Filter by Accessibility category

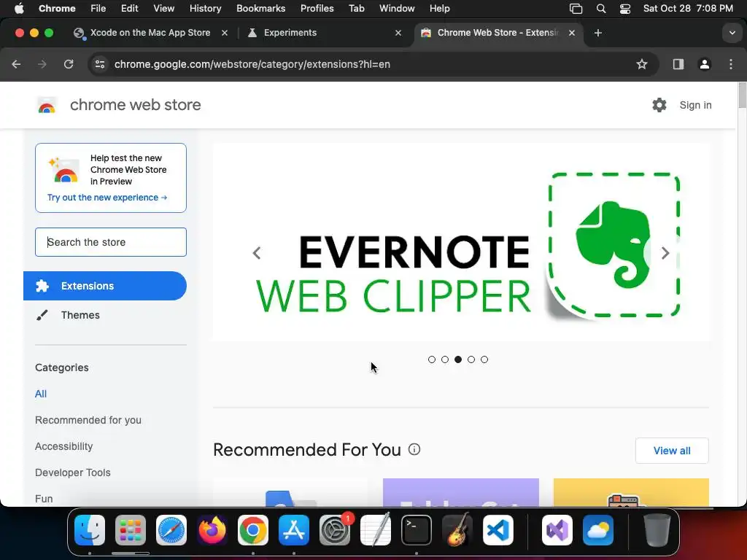click(64, 446)
